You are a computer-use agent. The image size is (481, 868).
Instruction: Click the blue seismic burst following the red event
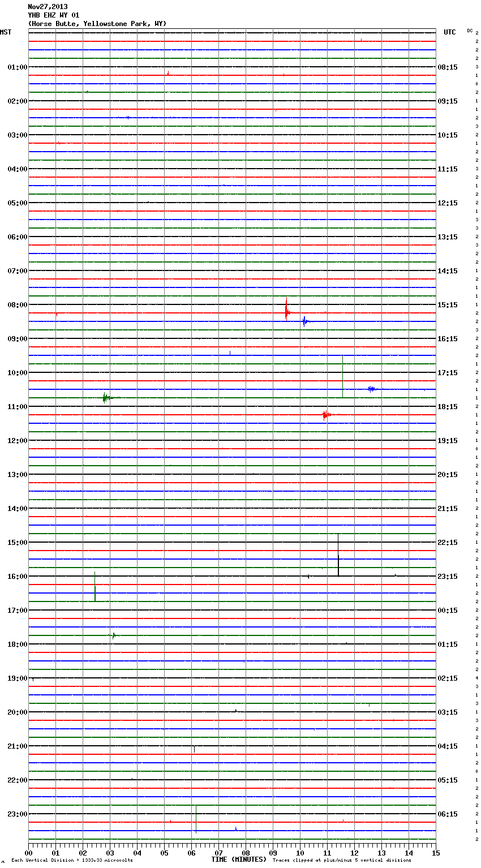[304, 321]
